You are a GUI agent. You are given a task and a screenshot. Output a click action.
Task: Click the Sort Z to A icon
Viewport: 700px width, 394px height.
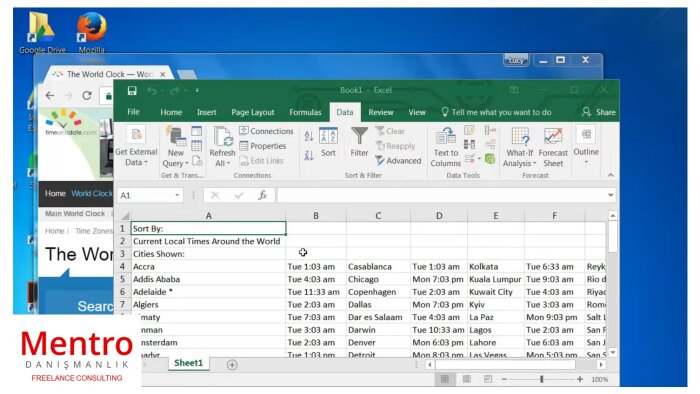click(x=308, y=155)
